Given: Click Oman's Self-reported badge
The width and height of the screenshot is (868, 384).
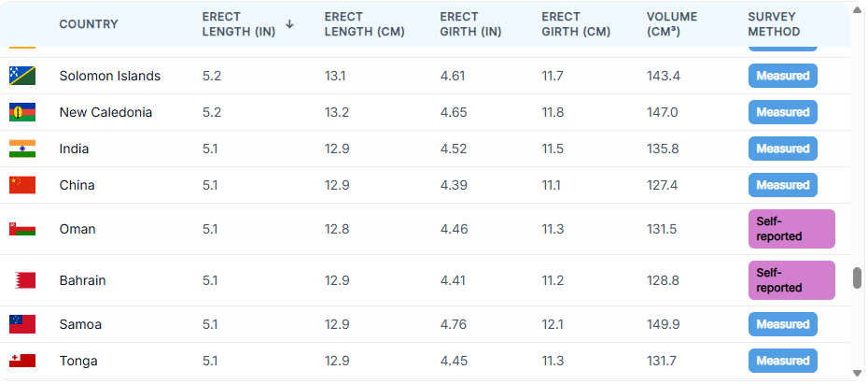Looking at the screenshot, I should (x=791, y=229).
